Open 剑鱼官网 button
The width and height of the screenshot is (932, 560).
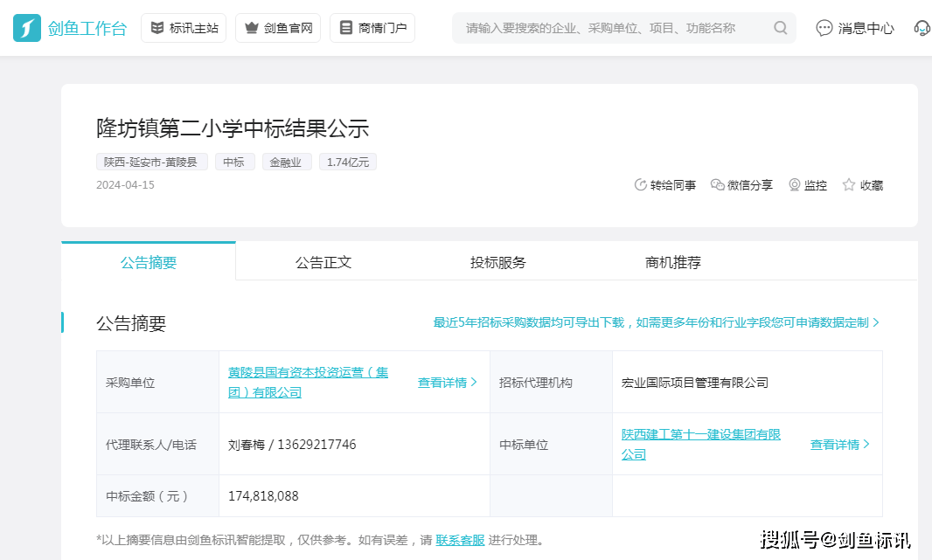[278, 28]
